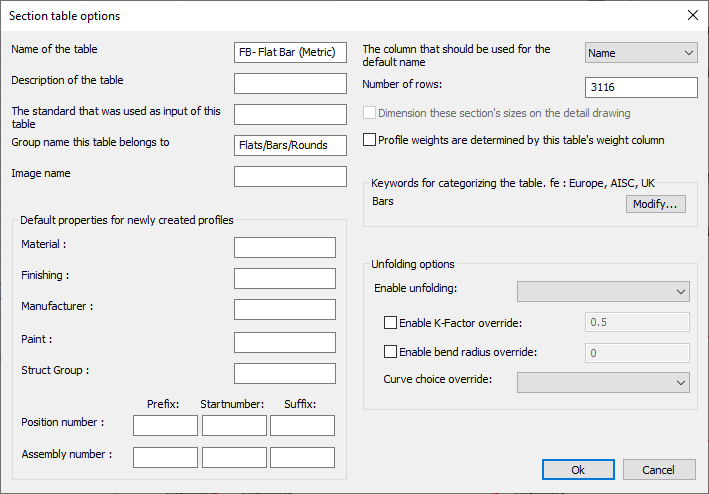Expand the Enable unfolding dropdown

[x=603, y=291]
